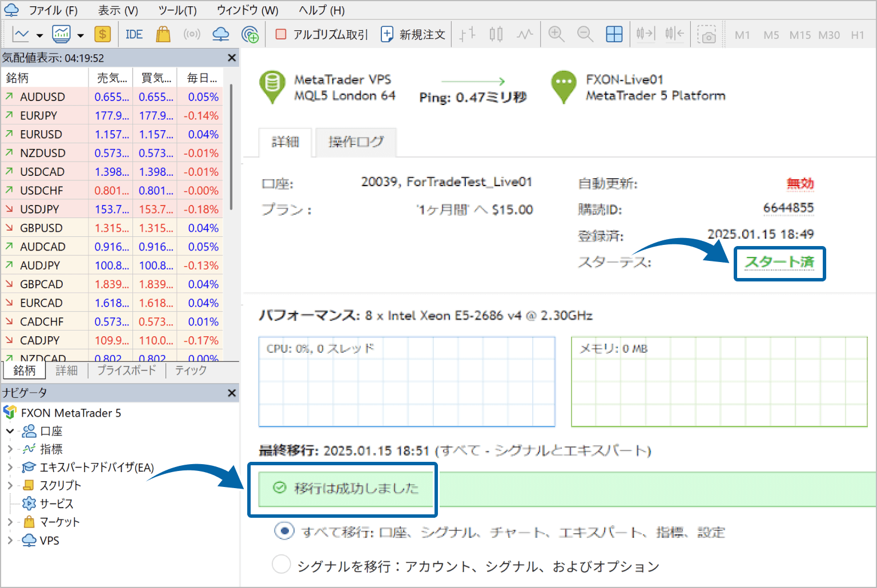Take a screenshot with the camera icon
This screenshot has height=588, width=877.
(x=707, y=35)
